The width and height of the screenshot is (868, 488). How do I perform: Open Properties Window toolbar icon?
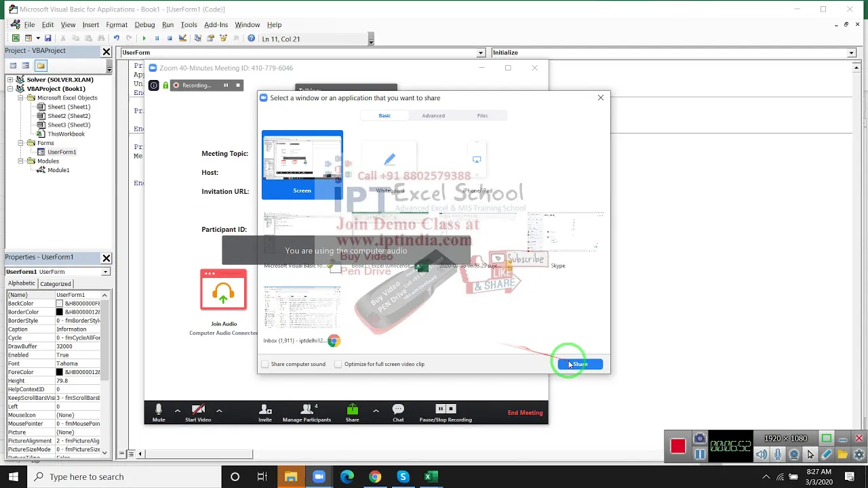click(210, 39)
